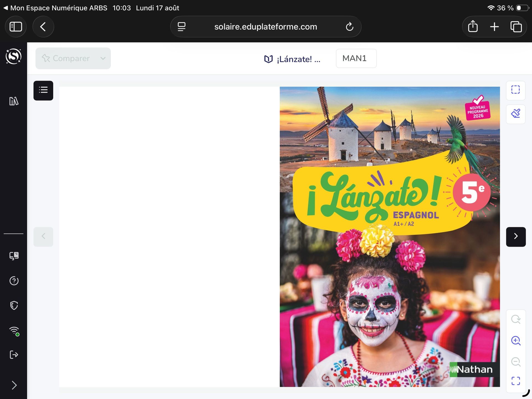Open the Safari page reader menu icon
Image resolution: width=532 pixels, height=399 pixels.
pos(181,27)
